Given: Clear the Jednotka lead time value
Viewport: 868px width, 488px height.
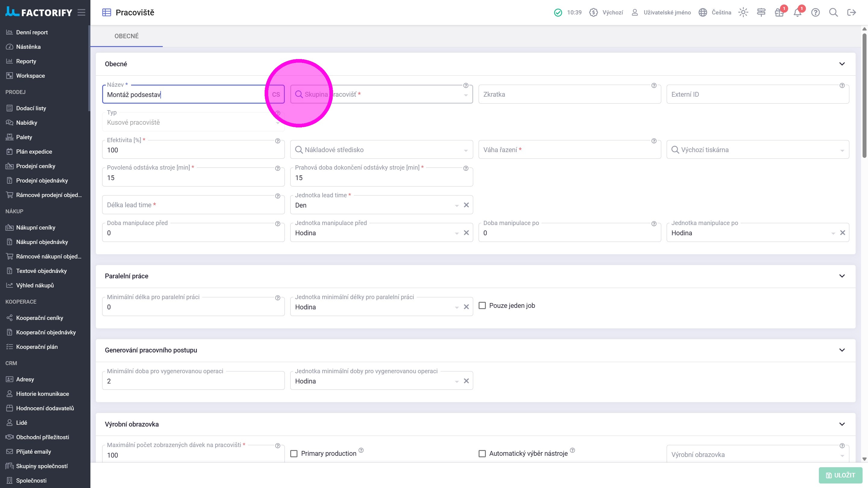Looking at the screenshot, I should 466,205.
